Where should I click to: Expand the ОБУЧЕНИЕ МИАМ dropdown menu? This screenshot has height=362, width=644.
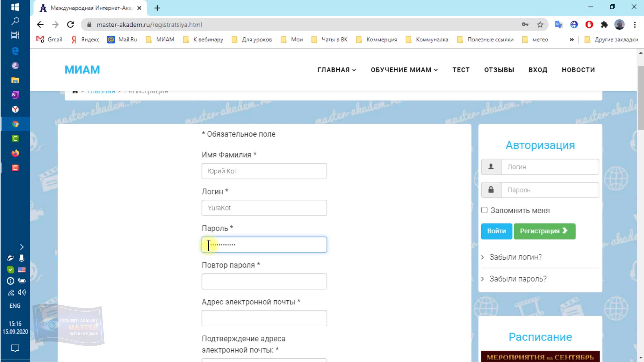point(404,70)
